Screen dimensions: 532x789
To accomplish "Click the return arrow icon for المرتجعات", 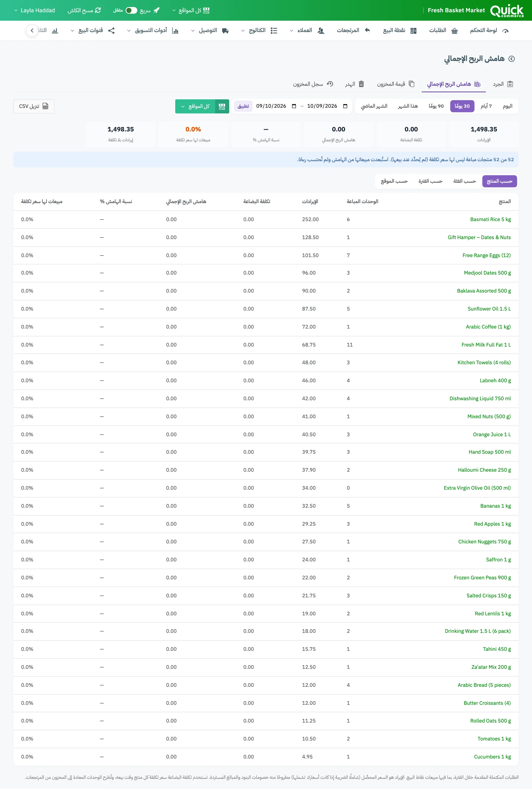I will (367, 31).
